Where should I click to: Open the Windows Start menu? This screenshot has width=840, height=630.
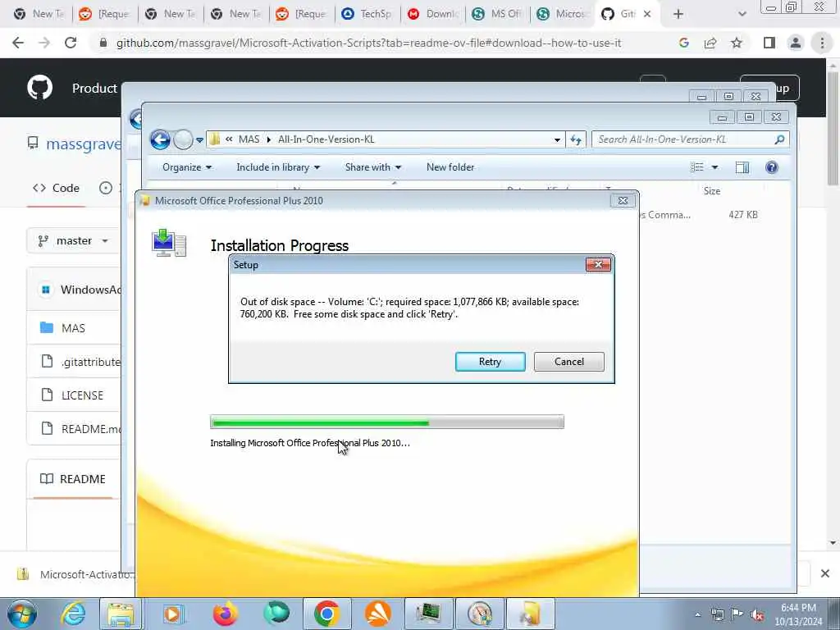(x=22, y=614)
